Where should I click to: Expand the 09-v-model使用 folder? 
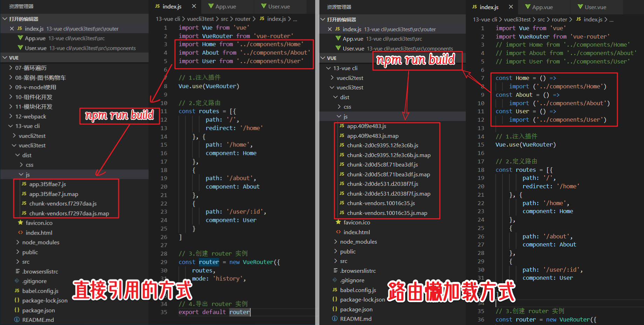(11, 87)
